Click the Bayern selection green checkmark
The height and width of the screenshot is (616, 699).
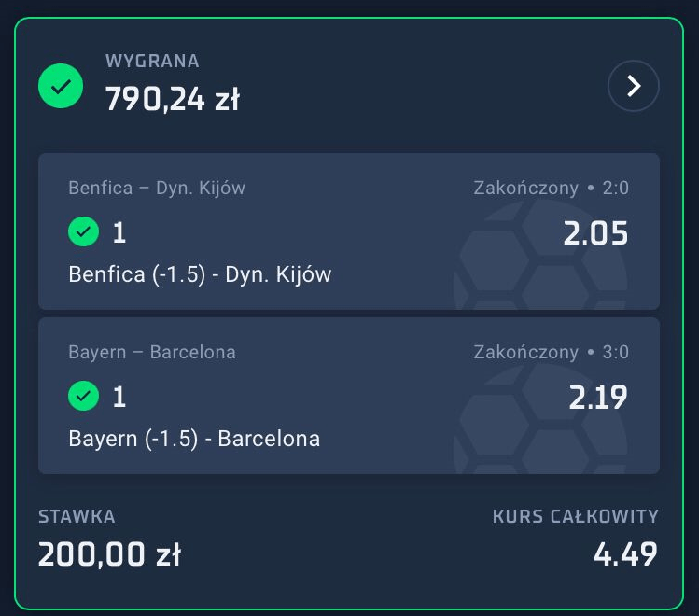click(x=84, y=397)
